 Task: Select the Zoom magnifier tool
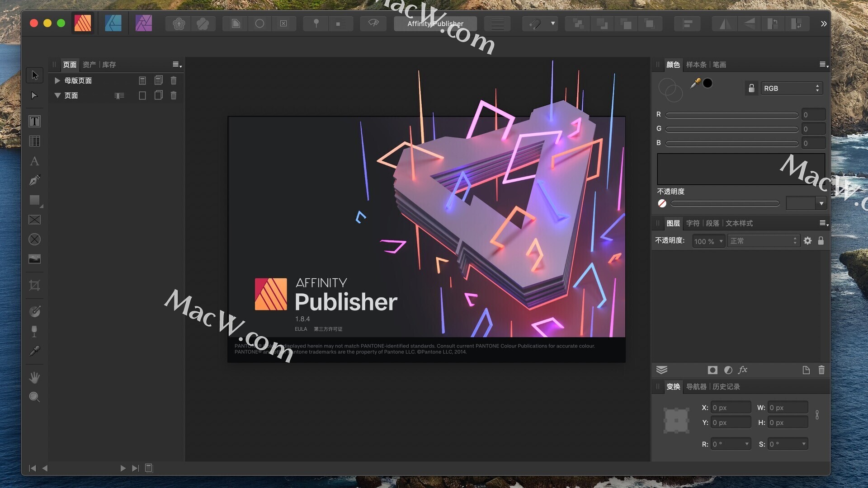click(35, 397)
